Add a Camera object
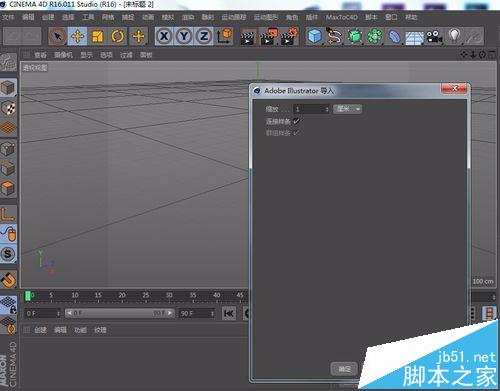 434,36
